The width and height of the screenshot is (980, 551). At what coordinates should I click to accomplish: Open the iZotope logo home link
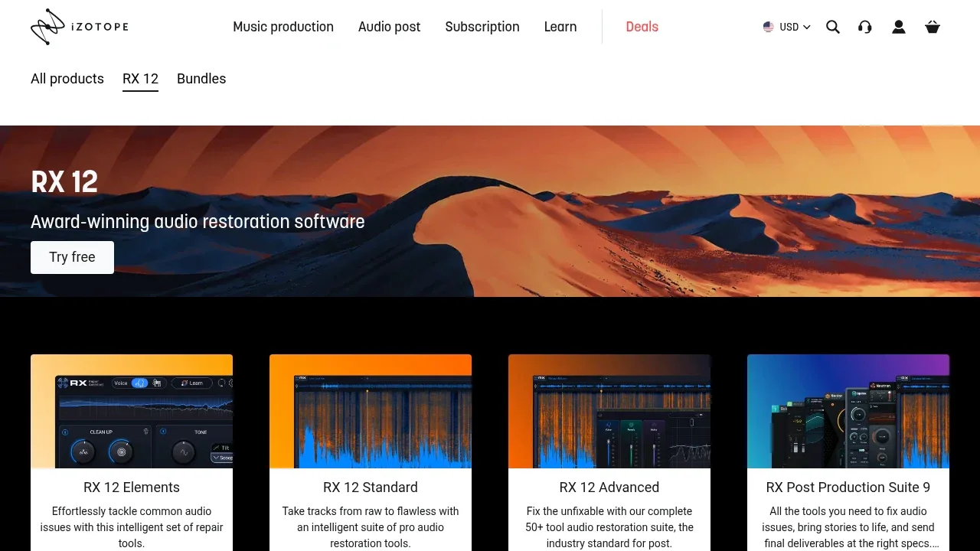tap(80, 27)
